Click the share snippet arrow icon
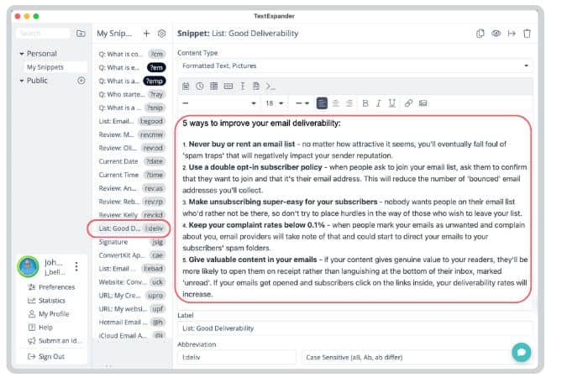Viewport: 588px width, 378px height. [512, 34]
